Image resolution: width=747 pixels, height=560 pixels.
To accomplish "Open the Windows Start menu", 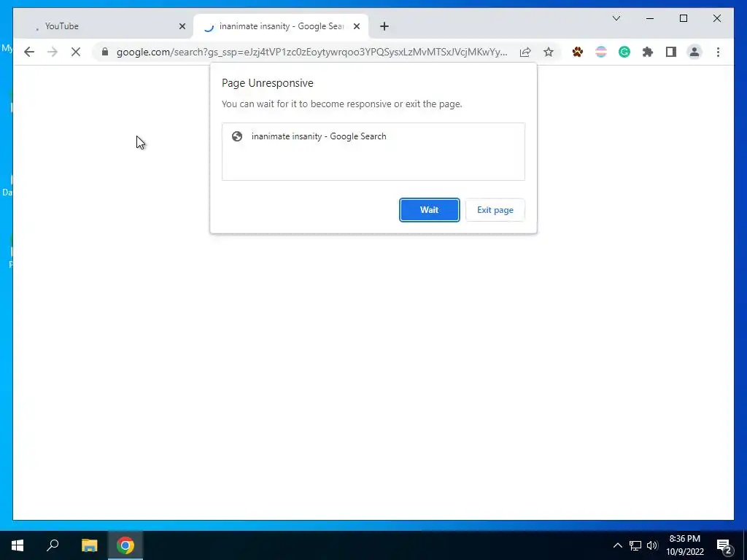I will tap(18, 545).
